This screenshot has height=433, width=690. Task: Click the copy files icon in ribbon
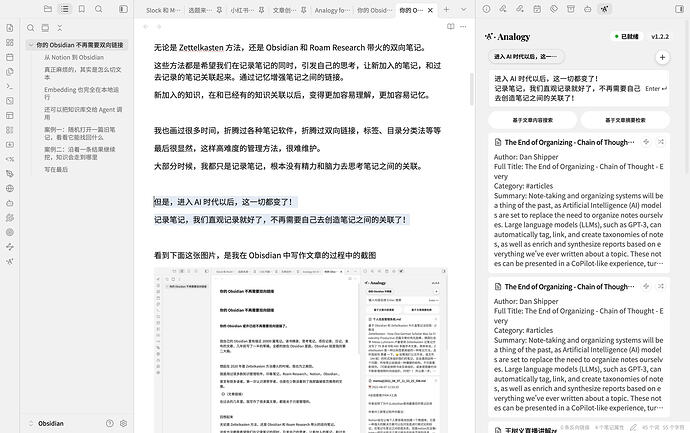click(x=10, y=72)
